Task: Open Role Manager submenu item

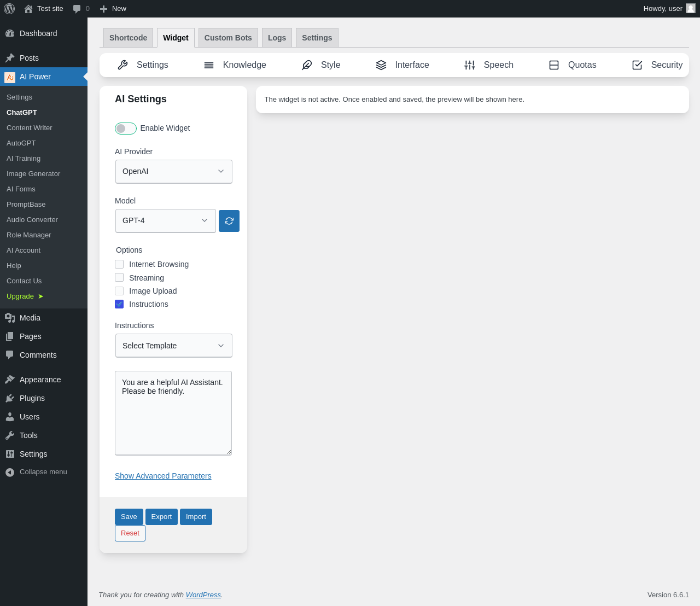Action: pos(29,235)
